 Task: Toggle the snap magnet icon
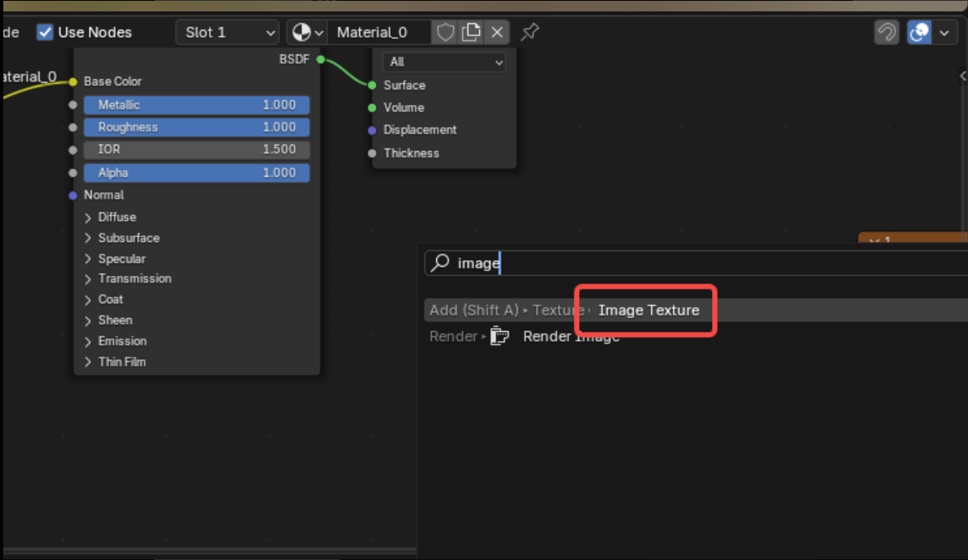coord(886,32)
